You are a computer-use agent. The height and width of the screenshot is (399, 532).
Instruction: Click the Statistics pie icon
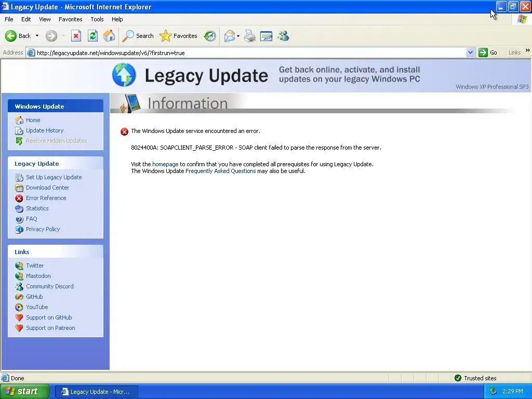(x=19, y=209)
